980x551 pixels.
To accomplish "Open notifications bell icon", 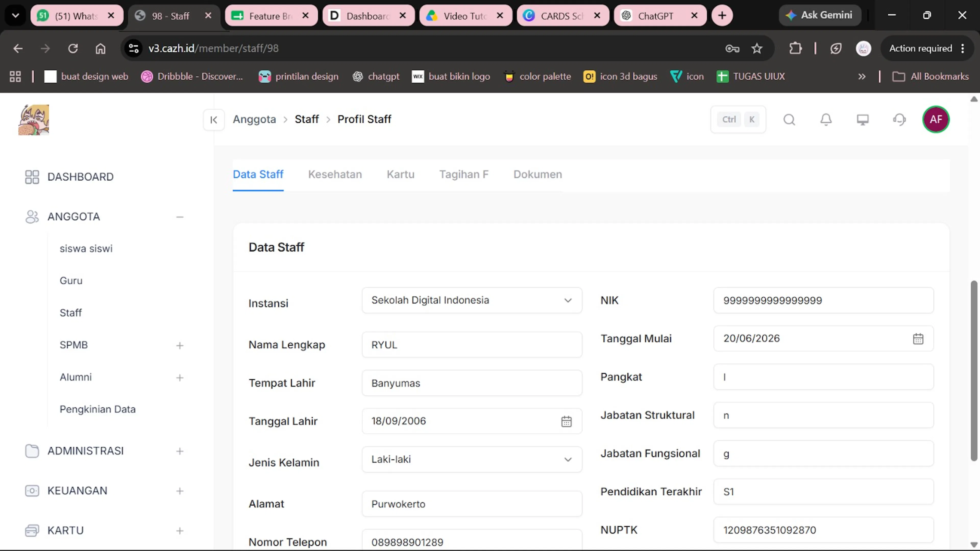I will coord(826,120).
